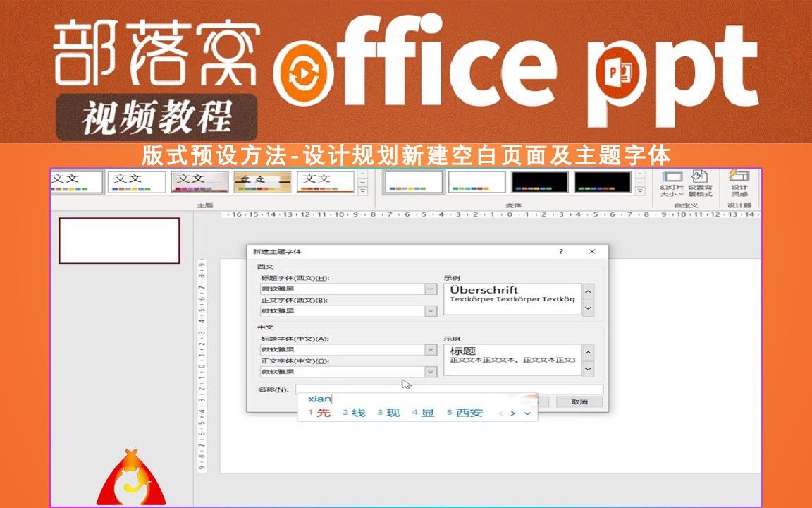Click the help question mark on the dialog

(560, 252)
